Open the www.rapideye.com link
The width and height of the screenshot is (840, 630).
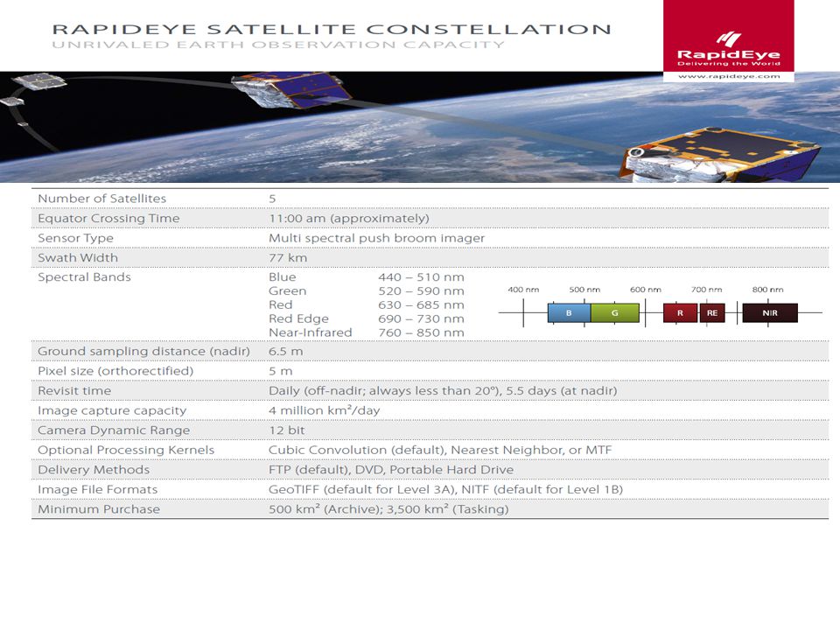click(729, 76)
